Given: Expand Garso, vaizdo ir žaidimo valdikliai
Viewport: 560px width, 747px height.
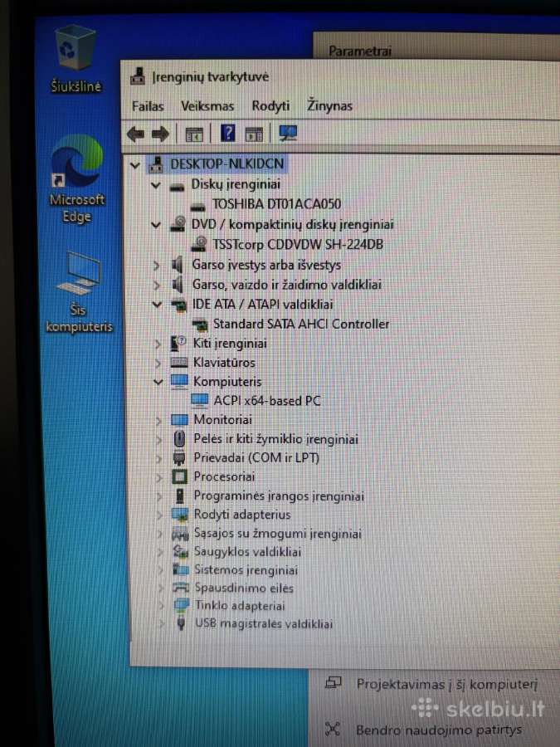Looking at the screenshot, I should (x=157, y=285).
